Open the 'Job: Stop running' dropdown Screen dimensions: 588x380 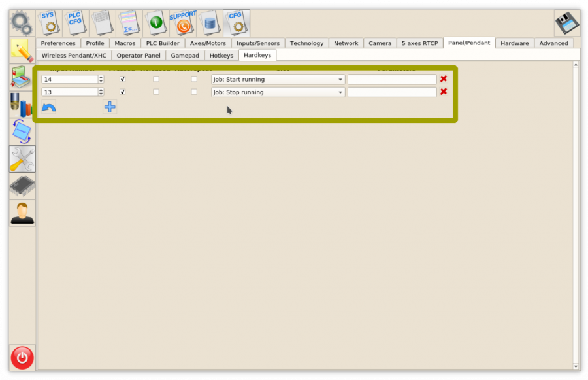[278, 92]
